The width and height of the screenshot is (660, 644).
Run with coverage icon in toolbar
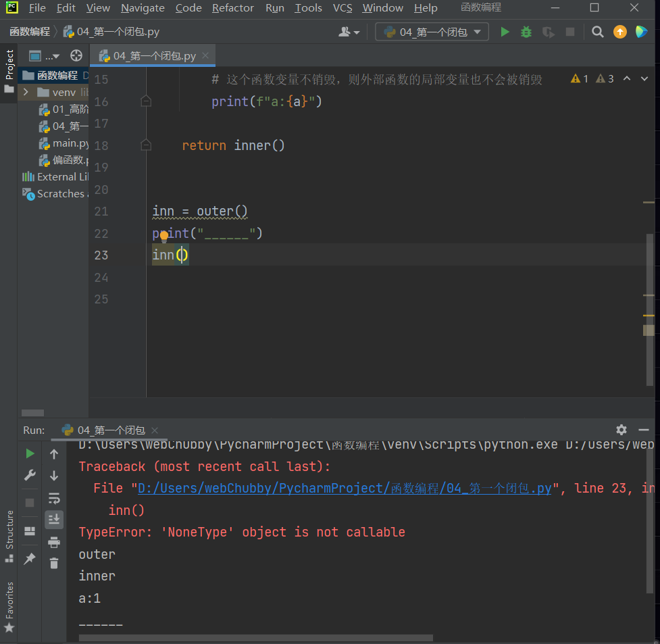(548, 32)
